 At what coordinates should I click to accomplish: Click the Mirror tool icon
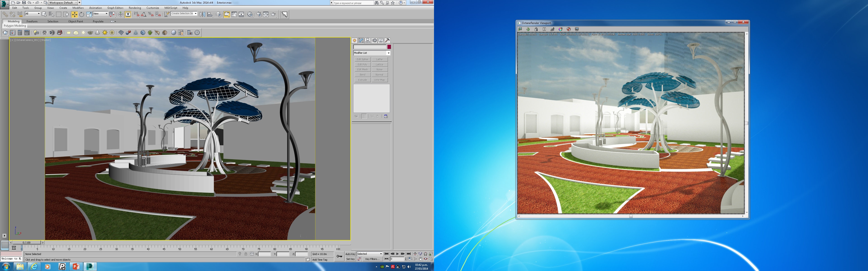[202, 14]
